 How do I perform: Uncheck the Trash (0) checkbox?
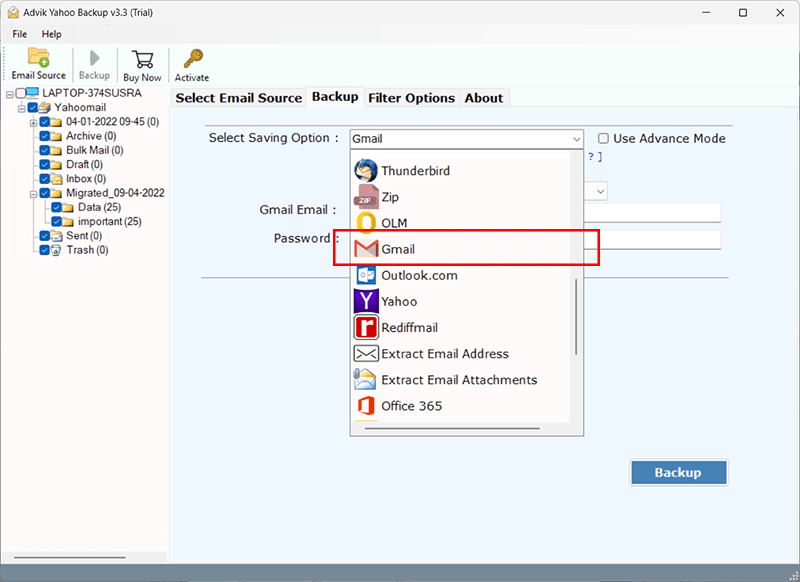[x=45, y=250]
